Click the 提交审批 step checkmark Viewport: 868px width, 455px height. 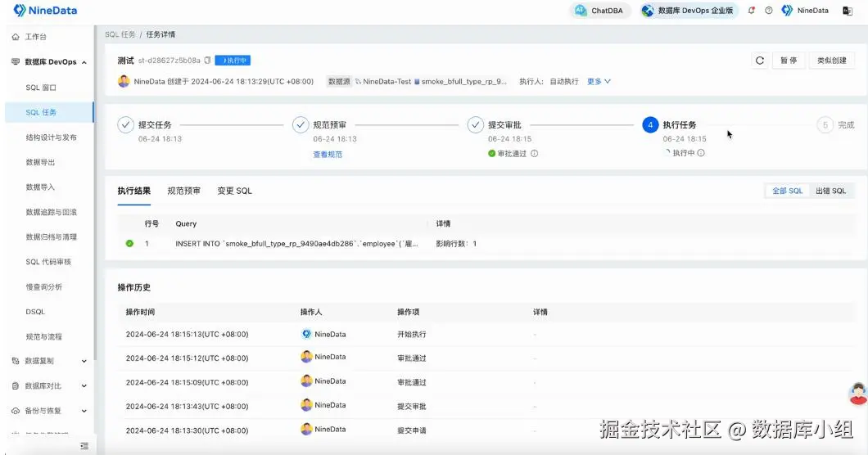476,125
